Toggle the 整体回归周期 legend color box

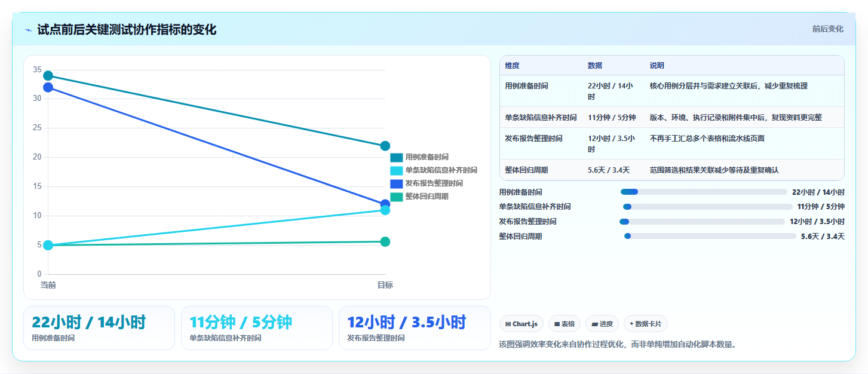(397, 197)
